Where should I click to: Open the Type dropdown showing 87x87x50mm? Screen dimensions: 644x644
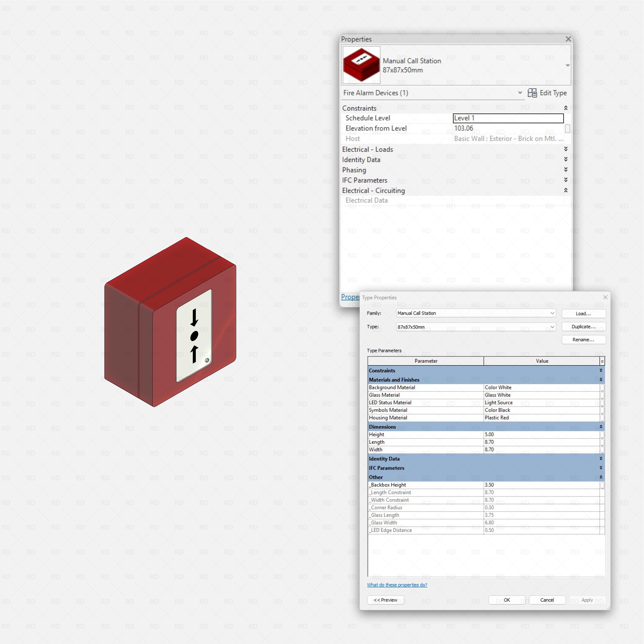coord(552,327)
